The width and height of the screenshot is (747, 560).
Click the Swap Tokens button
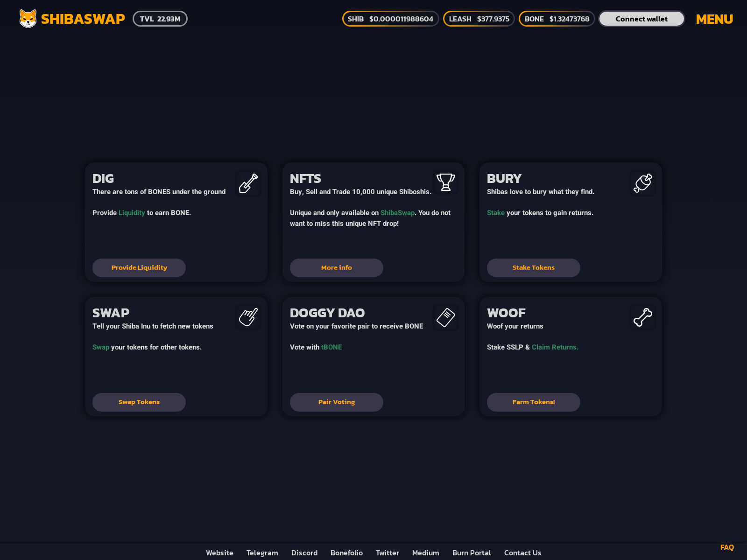coord(139,402)
